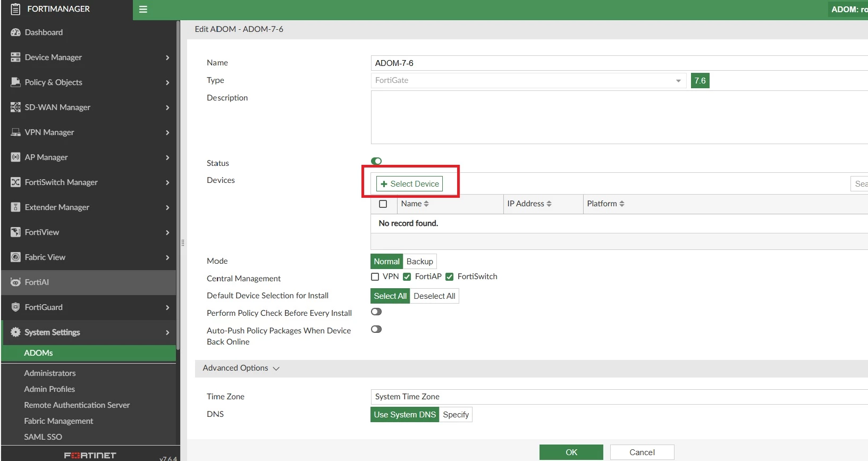Click the Fabric View icon
This screenshot has width=868, height=461.
pos(15,257)
